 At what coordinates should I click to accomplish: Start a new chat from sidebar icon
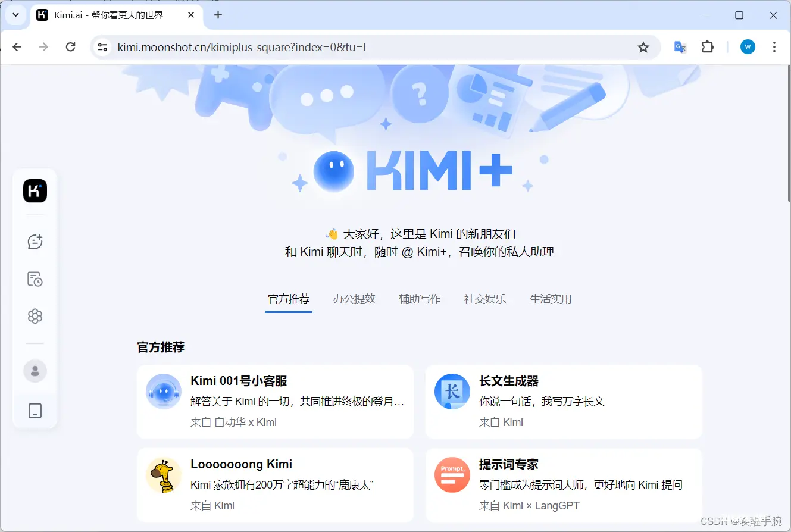35,242
